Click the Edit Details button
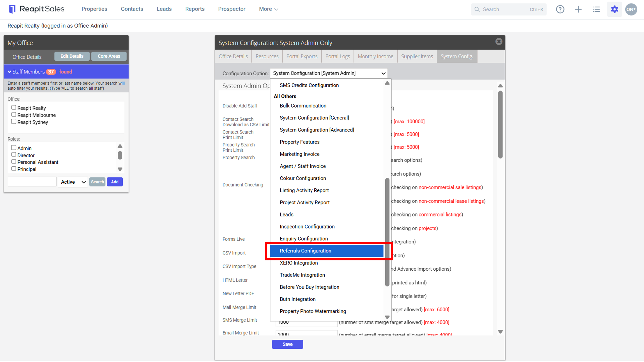Image resolution: width=644 pixels, height=362 pixels. [72, 56]
